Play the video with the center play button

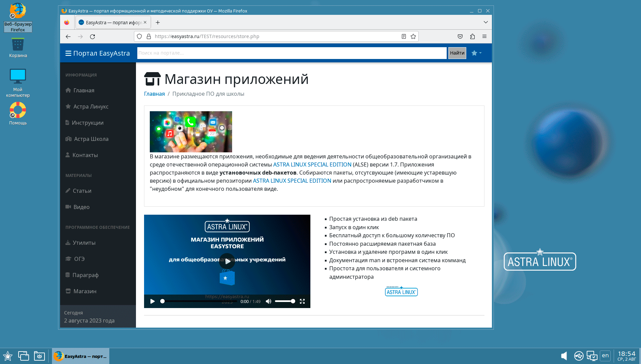(x=227, y=261)
